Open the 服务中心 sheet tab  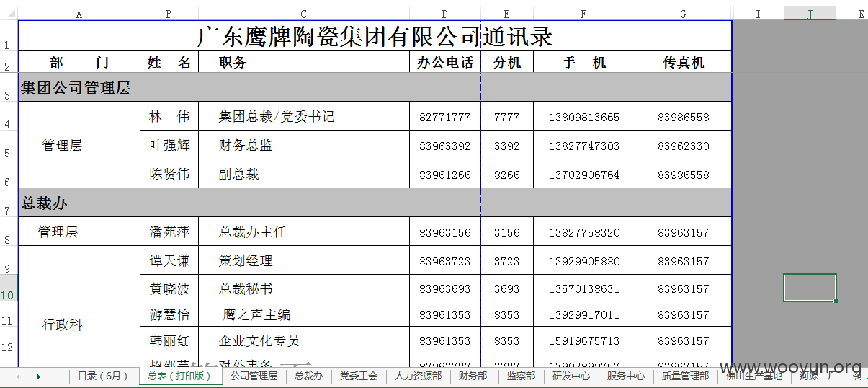(x=626, y=376)
